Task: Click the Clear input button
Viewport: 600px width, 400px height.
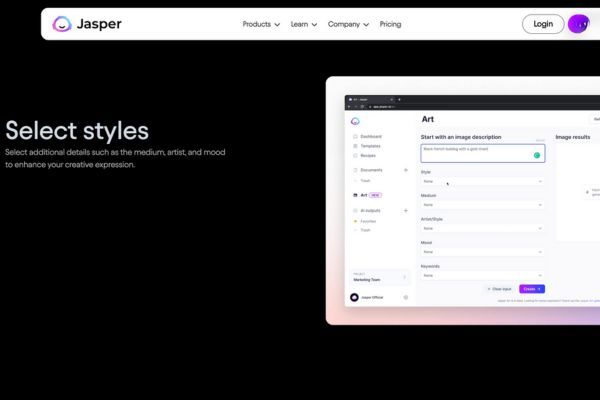Action: click(x=499, y=289)
